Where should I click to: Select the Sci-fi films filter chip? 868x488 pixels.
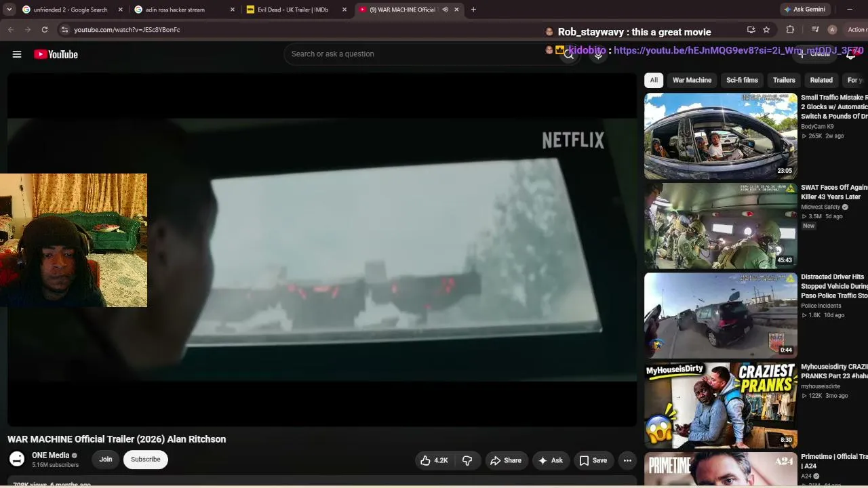tap(742, 80)
